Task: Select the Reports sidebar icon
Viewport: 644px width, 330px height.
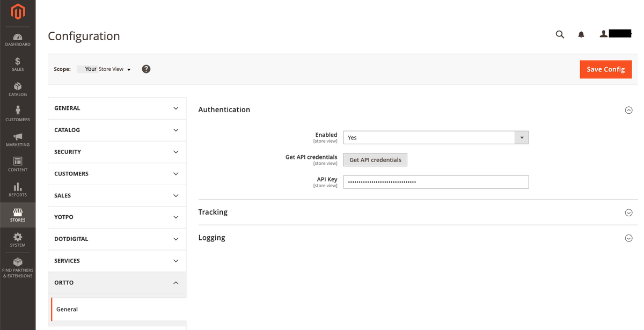Action: 18,189
